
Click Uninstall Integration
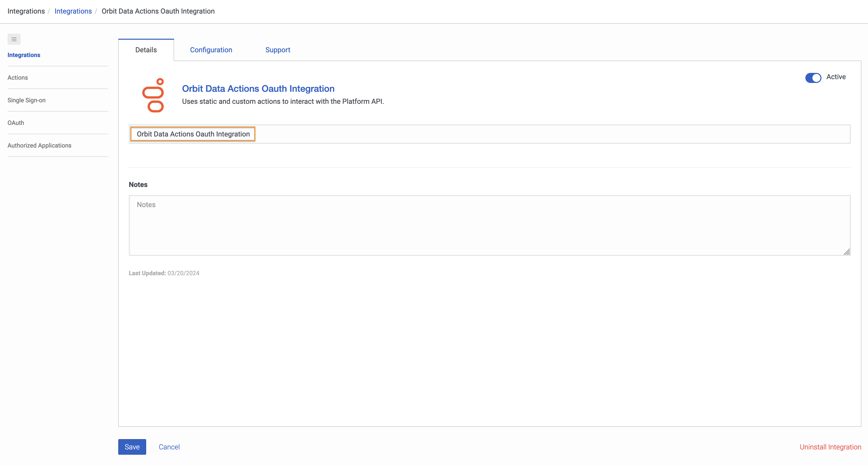pyautogui.click(x=830, y=447)
